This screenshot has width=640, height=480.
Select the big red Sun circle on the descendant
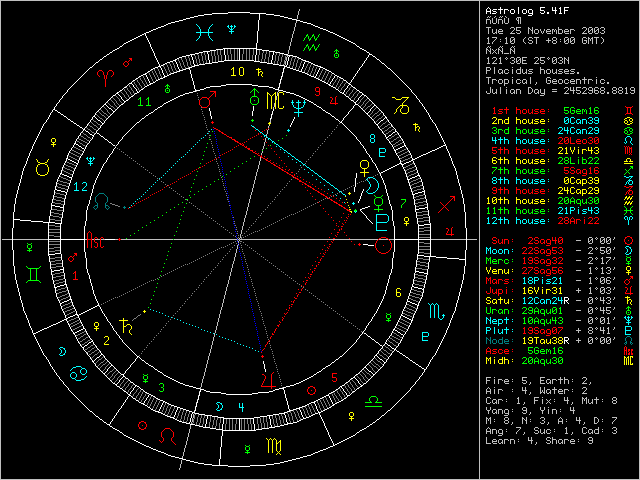[383, 245]
